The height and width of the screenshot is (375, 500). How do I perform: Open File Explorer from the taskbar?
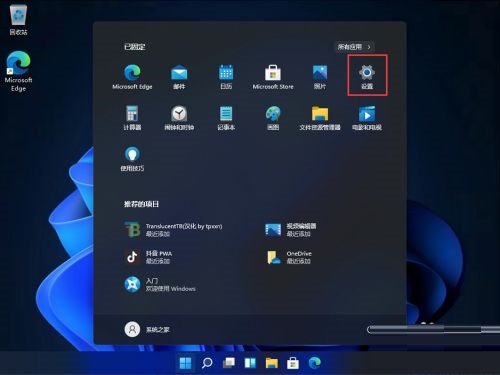(x=272, y=363)
